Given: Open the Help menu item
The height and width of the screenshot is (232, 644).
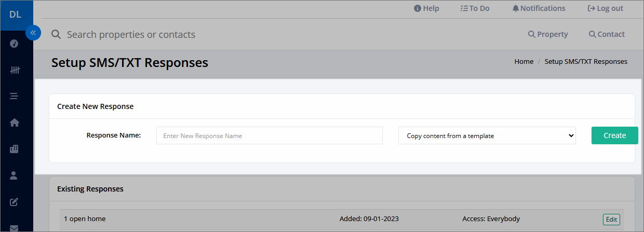Looking at the screenshot, I should click(426, 8).
